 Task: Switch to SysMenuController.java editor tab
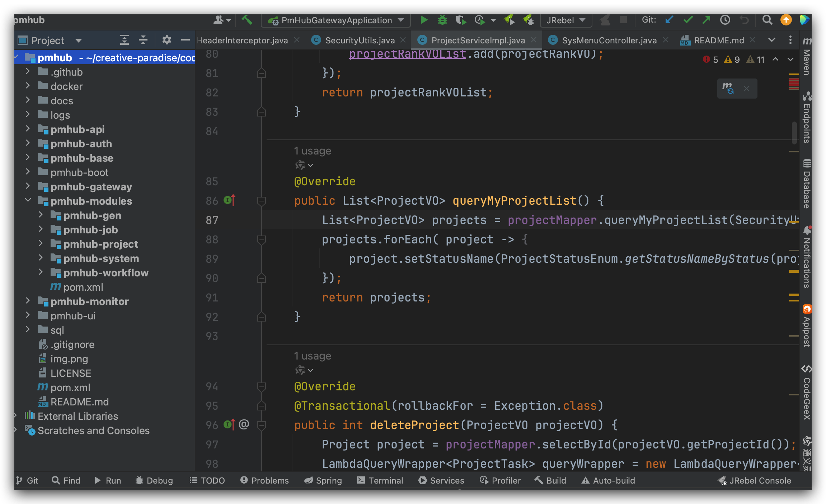click(609, 40)
